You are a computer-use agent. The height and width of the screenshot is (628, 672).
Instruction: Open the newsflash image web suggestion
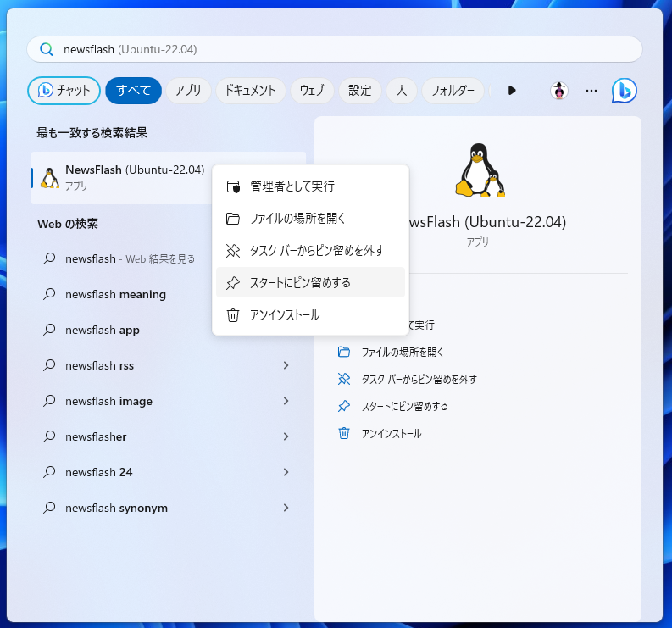click(x=168, y=401)
